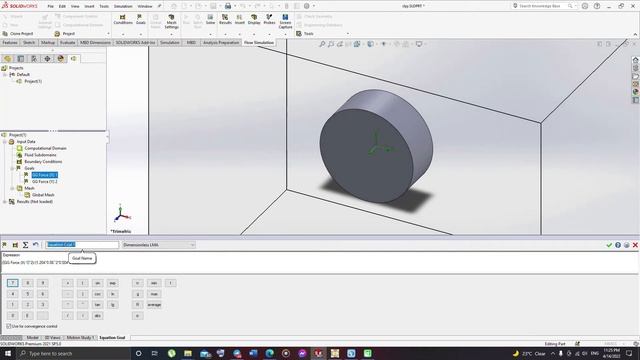Click the Screen Capture ribbon icon
This screenshot has height=360, width=640.
click(x=285, y=21)
